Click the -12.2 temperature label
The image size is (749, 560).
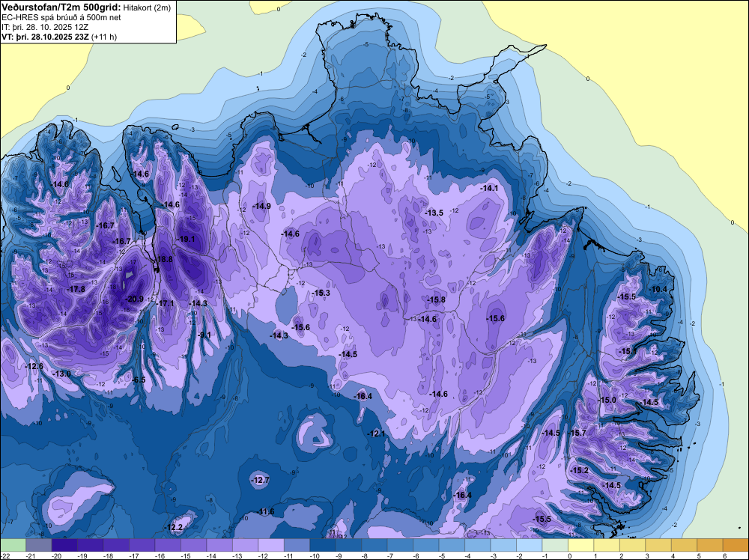pos(174,528)
